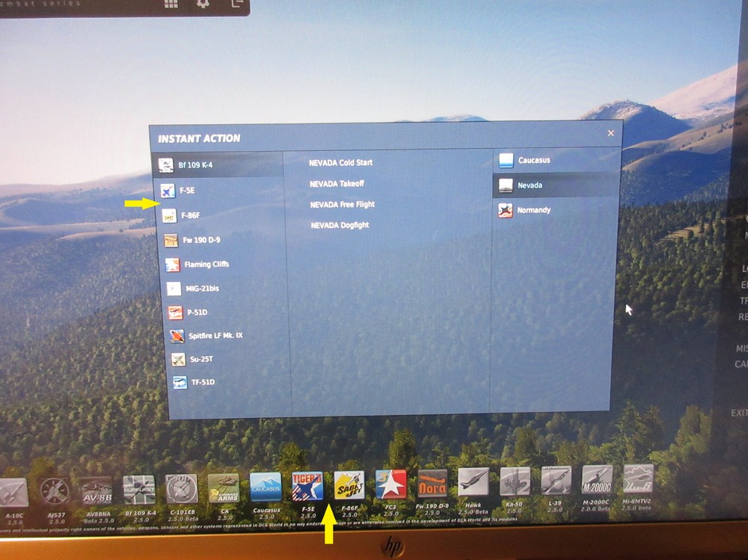Select Bf 109 K-4 in aircraft list
The image size is (748, 560).
tap(218, 165)
